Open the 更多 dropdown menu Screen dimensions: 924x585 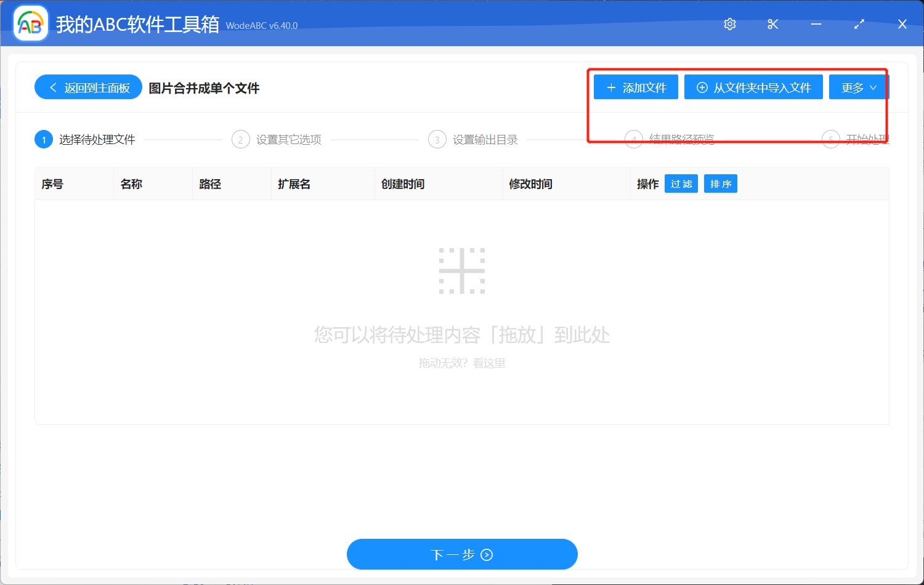(858, 87)
